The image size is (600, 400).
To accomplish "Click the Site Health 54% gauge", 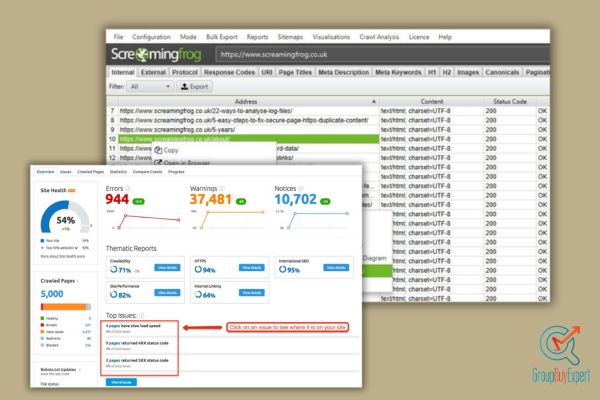I will pos(65,217).
